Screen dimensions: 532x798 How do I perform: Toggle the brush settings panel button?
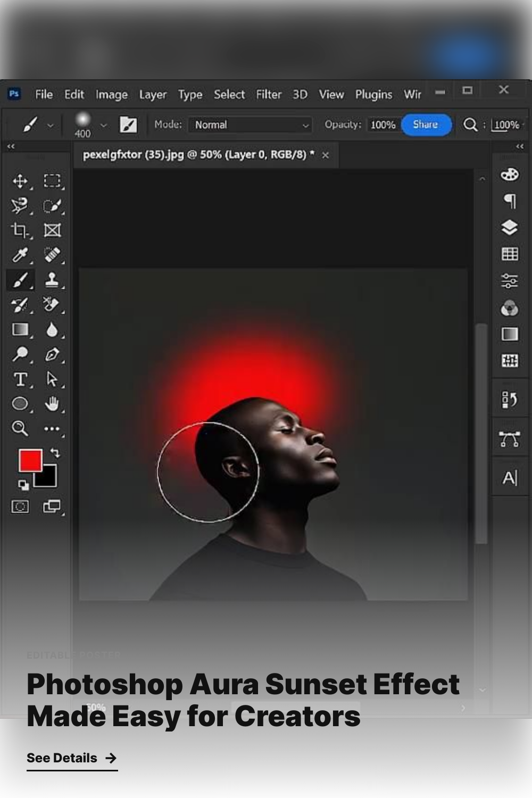coord(128,125)
